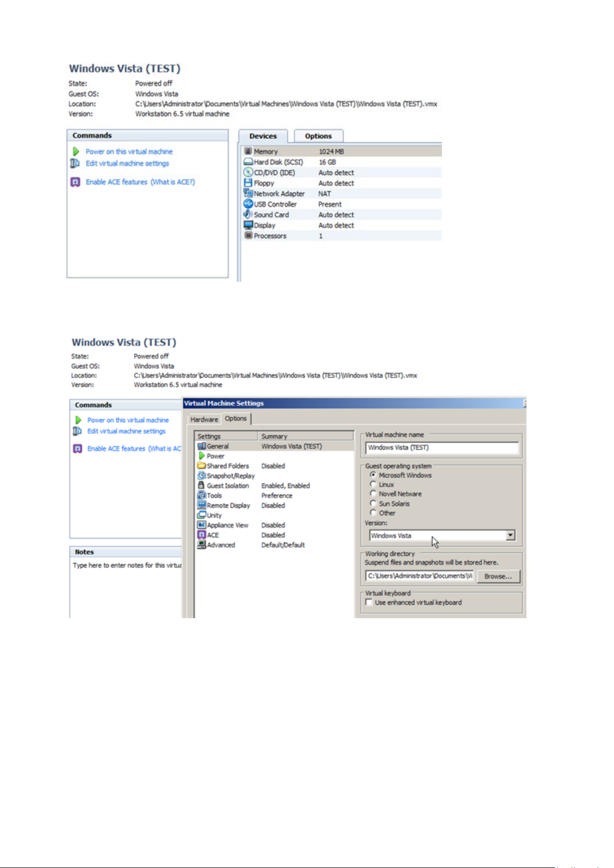Image resolution: width=614 pixels, height=868 pixels.
Task: Click the Appliance View icon
Action: tap(202, 525)
